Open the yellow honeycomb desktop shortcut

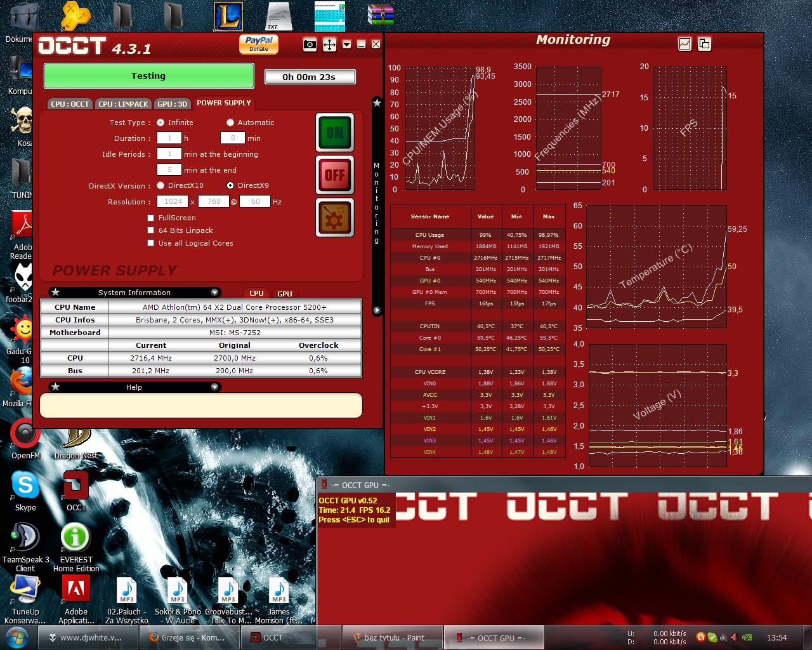point(76,16)
